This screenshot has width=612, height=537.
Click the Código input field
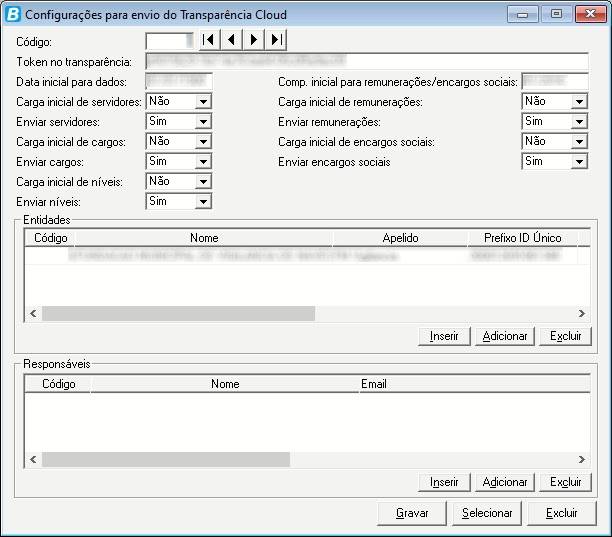[167, 41]
